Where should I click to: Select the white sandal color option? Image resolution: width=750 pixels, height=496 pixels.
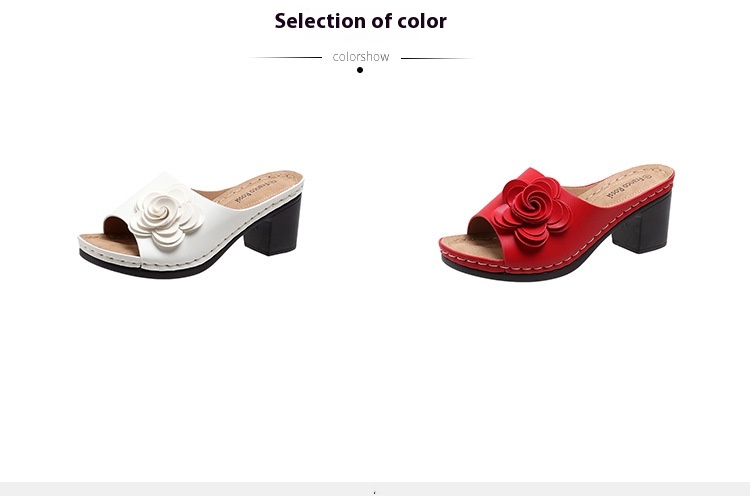coord(191,224)
